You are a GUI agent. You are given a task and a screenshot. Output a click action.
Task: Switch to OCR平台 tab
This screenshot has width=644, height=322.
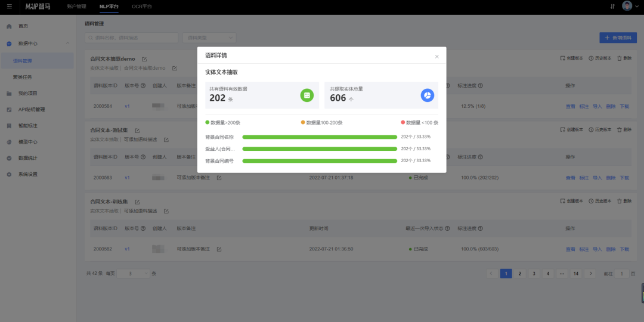(x=142, y=7)
